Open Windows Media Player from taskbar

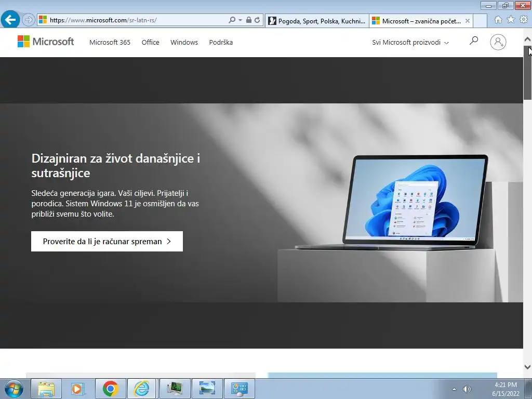tap(78, 389)
